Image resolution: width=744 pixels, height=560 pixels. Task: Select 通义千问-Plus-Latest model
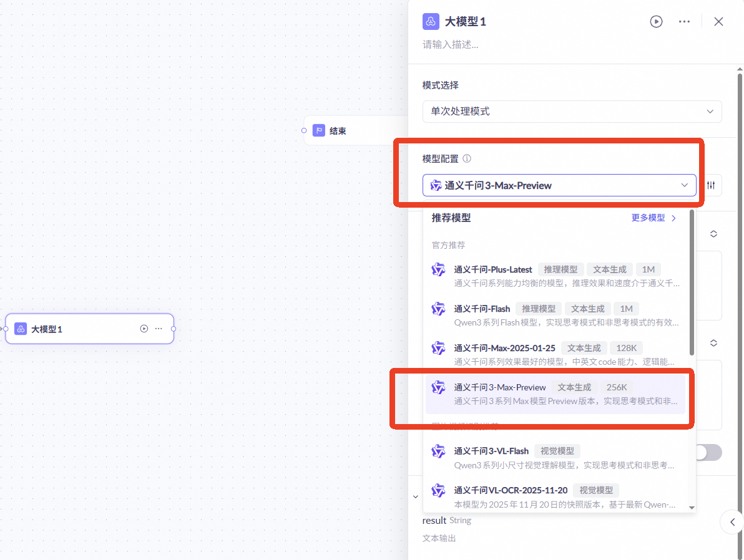click(x=556, y=276)
